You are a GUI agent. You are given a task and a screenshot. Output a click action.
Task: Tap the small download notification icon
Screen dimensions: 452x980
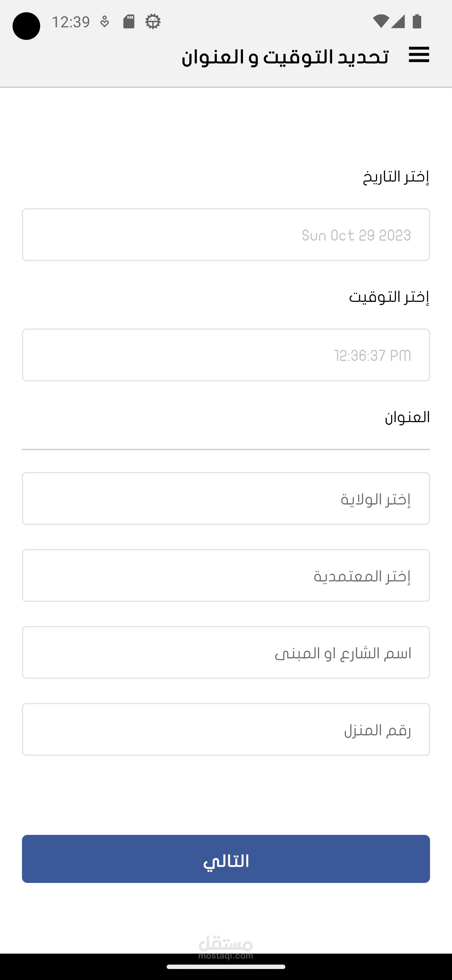(105, 22)
